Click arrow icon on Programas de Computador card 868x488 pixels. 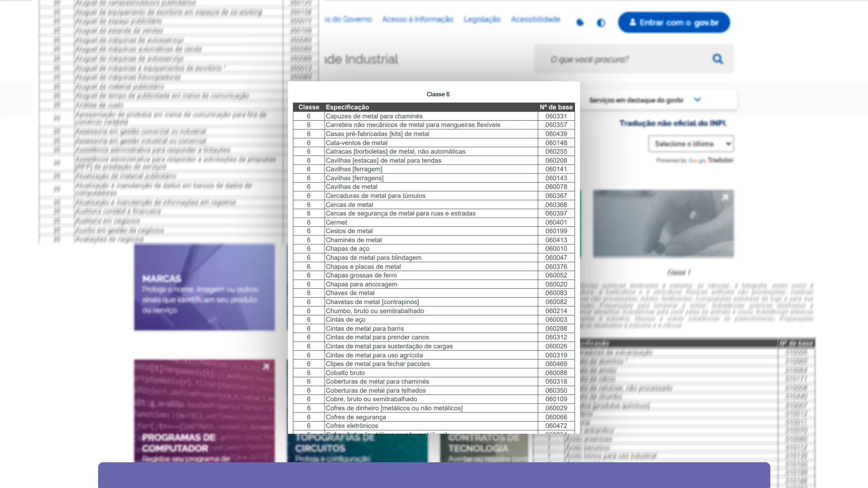[x=266, y=367]
